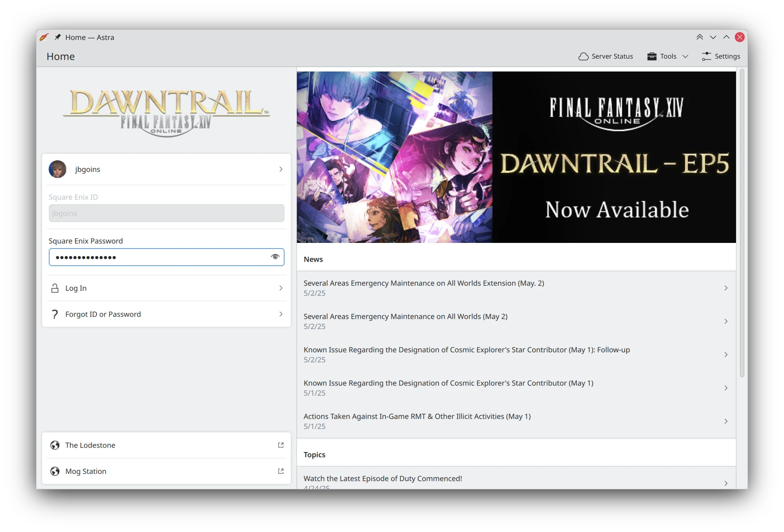Click the Astra app icon in title bar
Image resolution: width=784 pixels, height=532 pixels.
click(44, 37)
